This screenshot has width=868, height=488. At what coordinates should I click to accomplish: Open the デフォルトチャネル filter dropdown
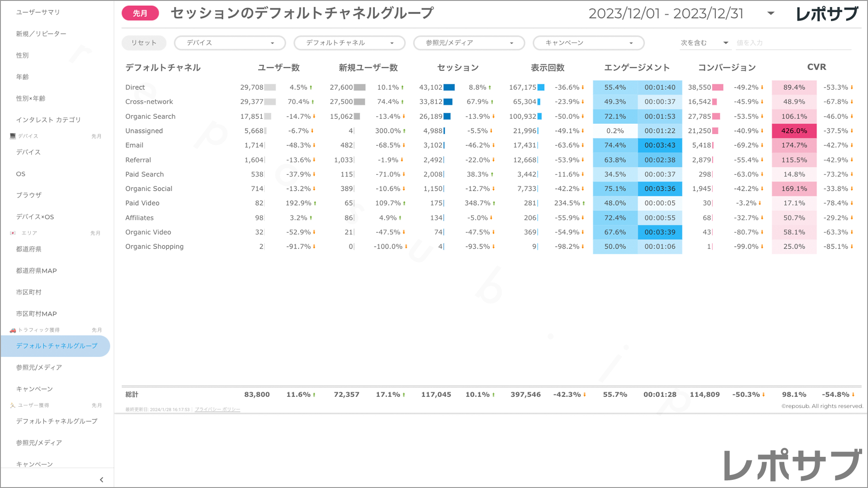click(349, 43)
